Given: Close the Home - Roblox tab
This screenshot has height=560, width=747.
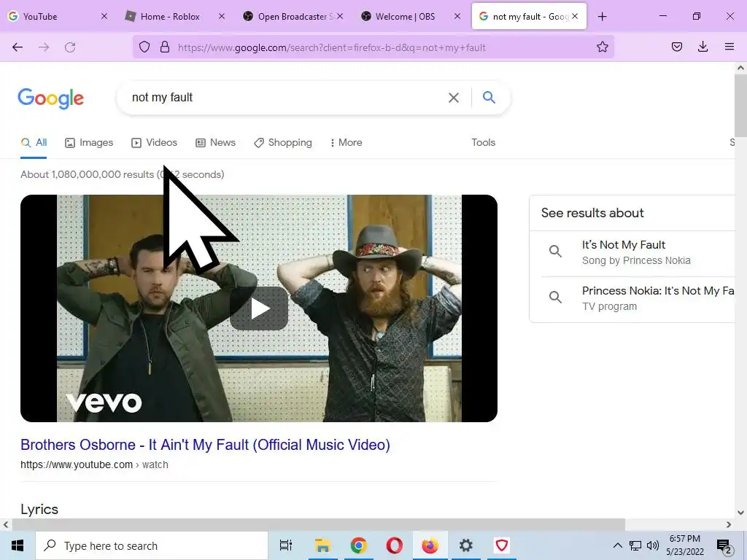Looking at the screenshot, I should click(222, 17).
